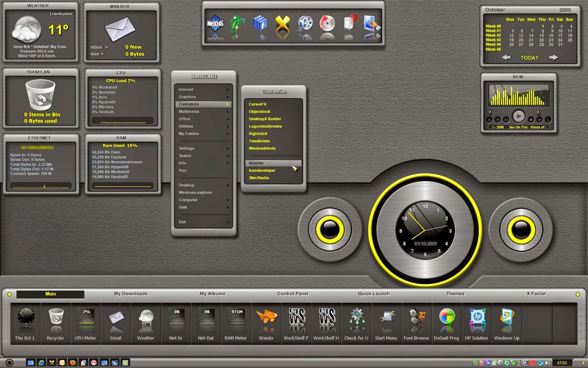
Task: Switch to the My Downloads tab
Action: pyautogui.click(x=131, y=294)
